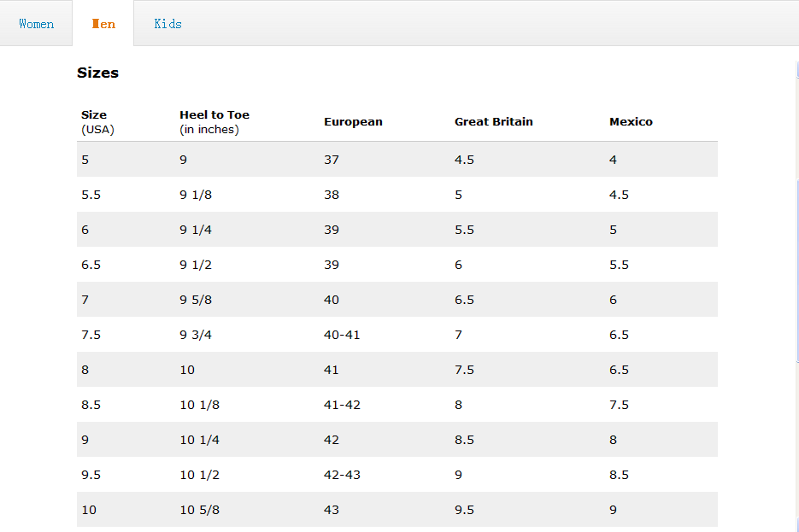This screenshot has height=532, width=799.
Task: Click the Mexico column header
Action: click(x=631, y=122)
